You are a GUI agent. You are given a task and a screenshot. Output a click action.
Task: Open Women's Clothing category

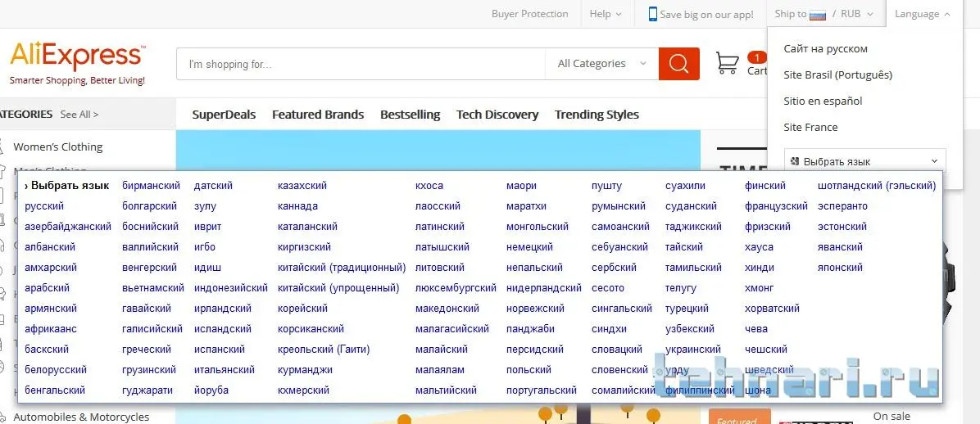(58, 147)
